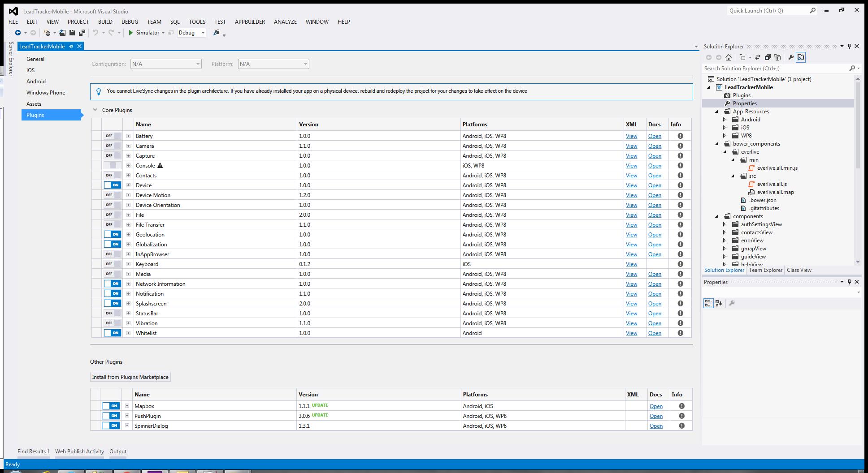Image resolution: width=868 pixels, height=473 pixels.
Task: Click the View XML link for Camera
Action: coord(631,146)
